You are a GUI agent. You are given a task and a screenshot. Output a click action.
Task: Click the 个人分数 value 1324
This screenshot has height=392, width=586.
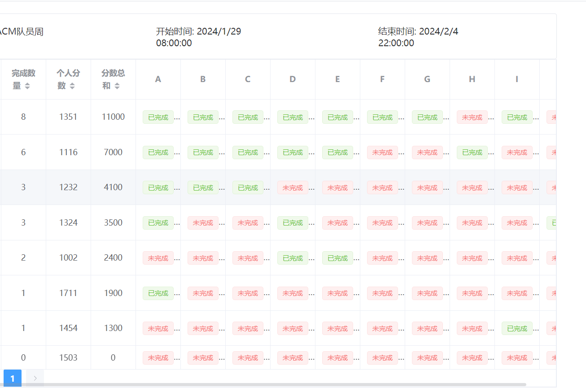coord(68,222)
